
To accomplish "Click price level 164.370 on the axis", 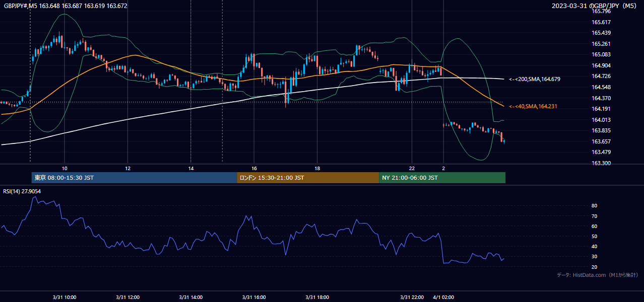I will point(601,98).
